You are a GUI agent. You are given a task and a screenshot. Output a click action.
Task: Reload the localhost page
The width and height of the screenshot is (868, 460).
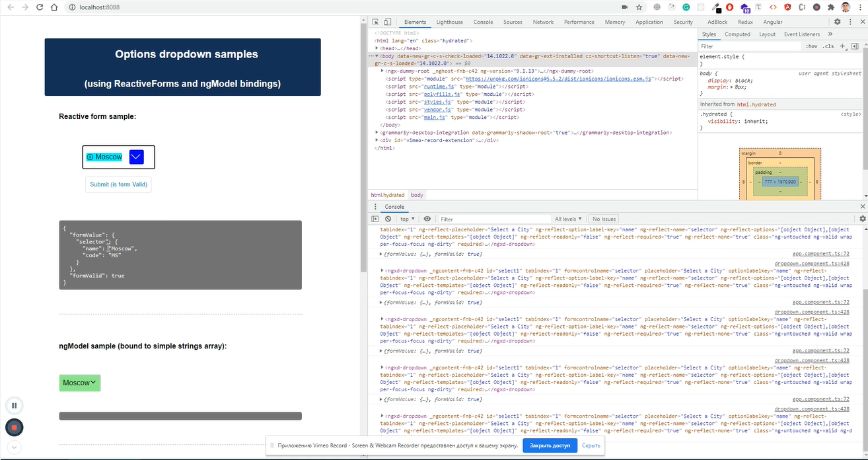click(40, 7)
